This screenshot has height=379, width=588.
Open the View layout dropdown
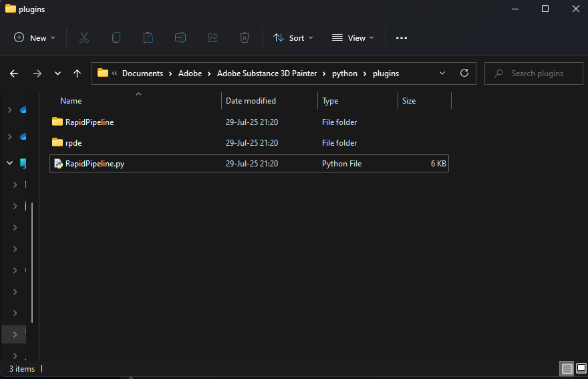353,38
